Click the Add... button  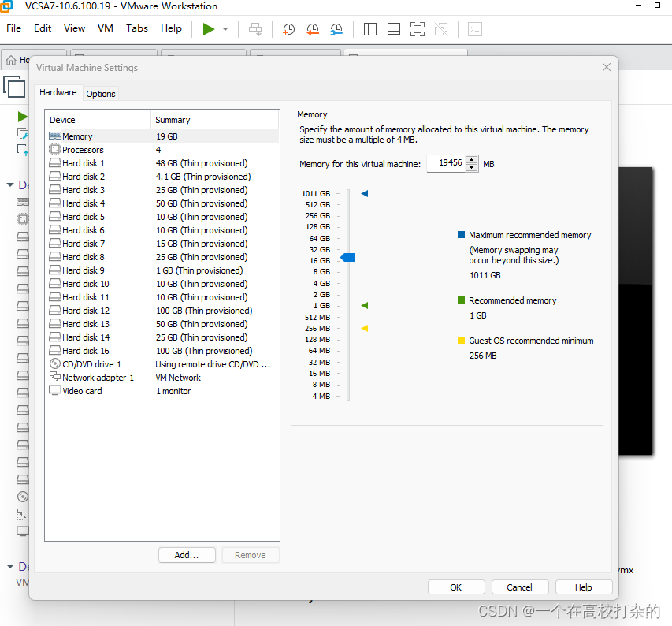click(x=187, y=555)
